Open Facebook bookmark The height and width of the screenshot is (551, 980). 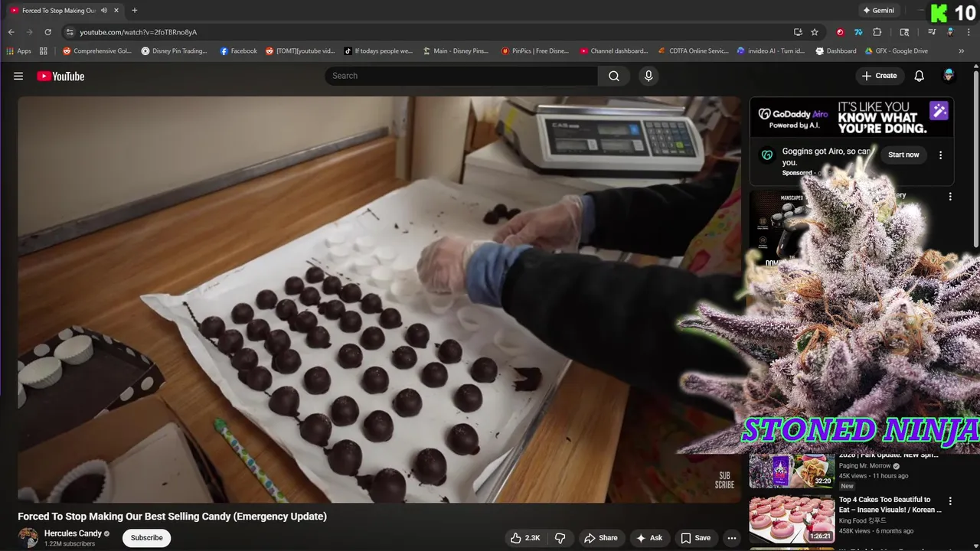(x=238, y=51)
